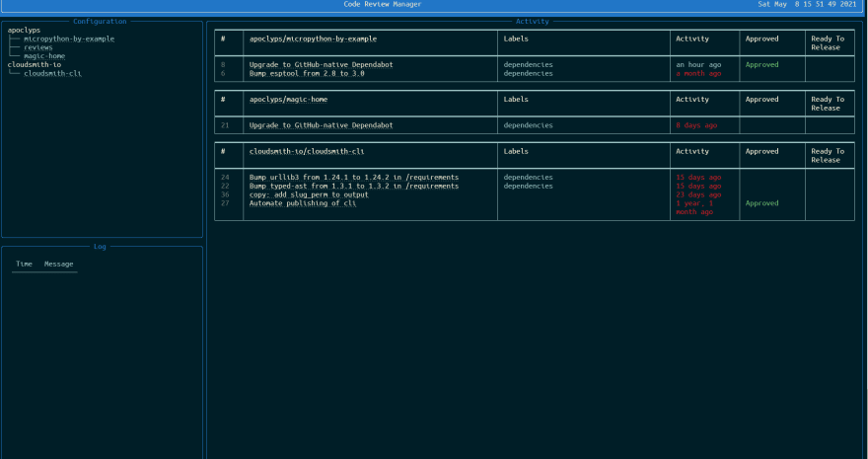Click '23 days ago' activity cell
Screen dimensions: 868x459
pos(698,194)
